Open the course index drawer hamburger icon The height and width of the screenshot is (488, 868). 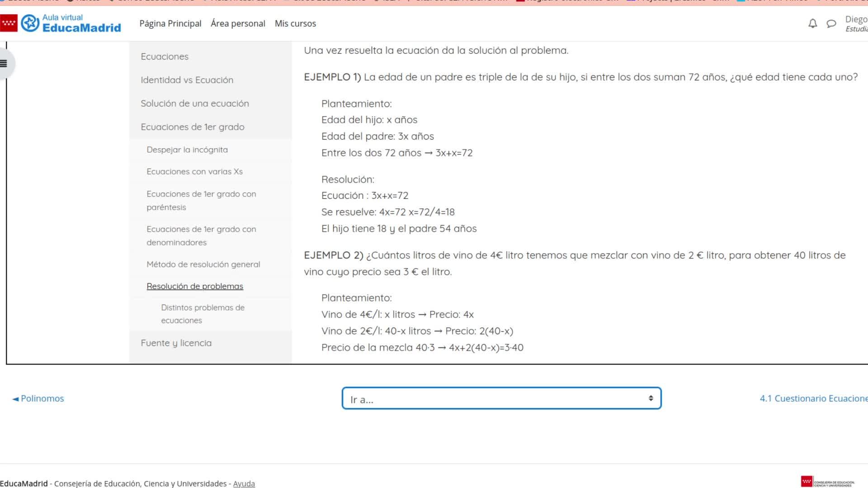point(4,64)
